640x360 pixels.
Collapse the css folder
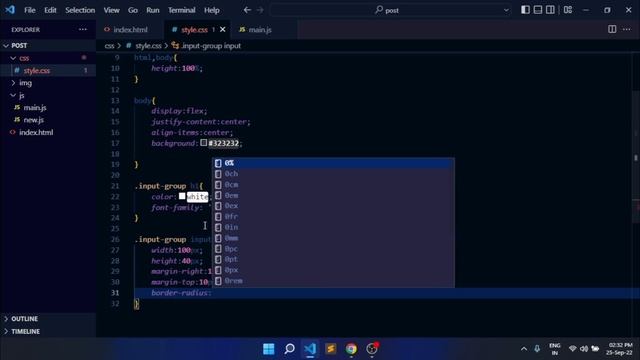[48, 58]
